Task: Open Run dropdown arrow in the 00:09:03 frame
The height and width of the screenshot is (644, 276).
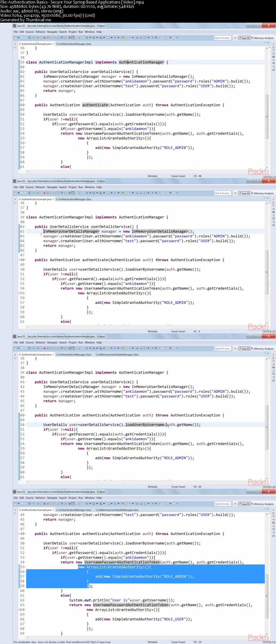Action: [x=97, y=504]
